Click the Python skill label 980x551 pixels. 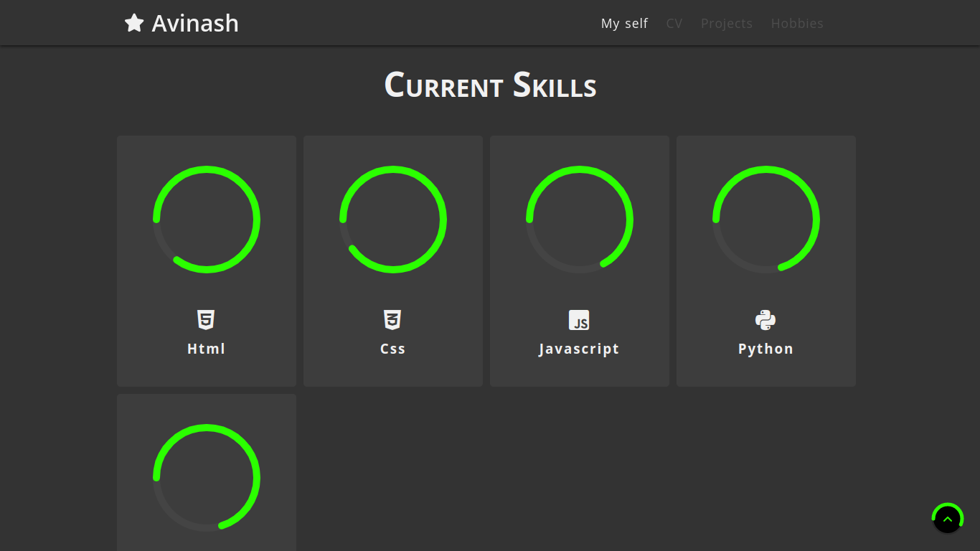765,349
